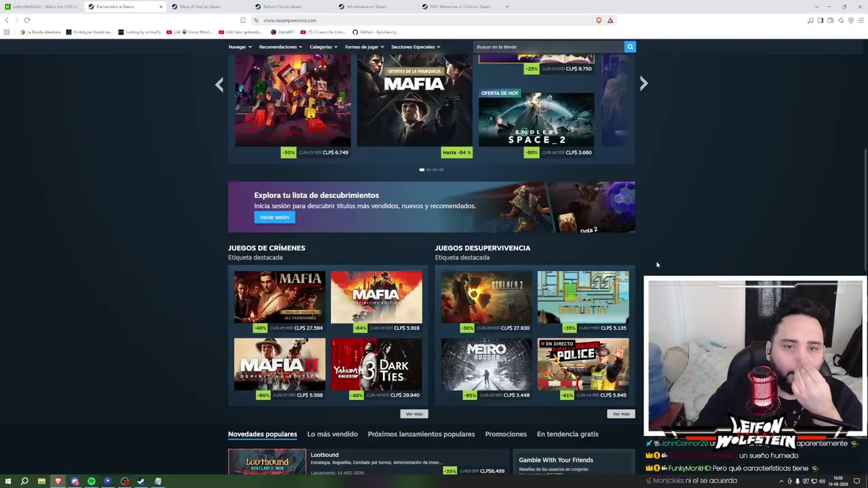Click the Steam store search magnifier icon
Screen dimensions: 868x488
tap(630, 47)
